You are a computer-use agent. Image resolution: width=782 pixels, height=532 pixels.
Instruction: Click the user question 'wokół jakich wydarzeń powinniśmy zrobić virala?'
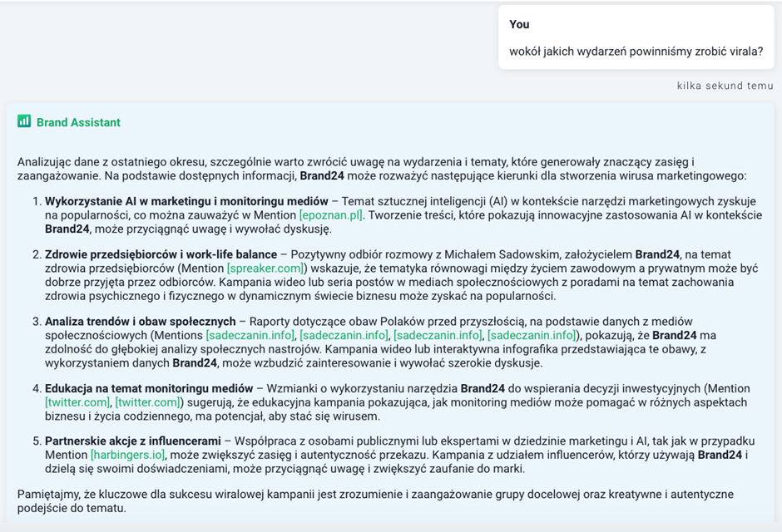(x=636, y=52)
